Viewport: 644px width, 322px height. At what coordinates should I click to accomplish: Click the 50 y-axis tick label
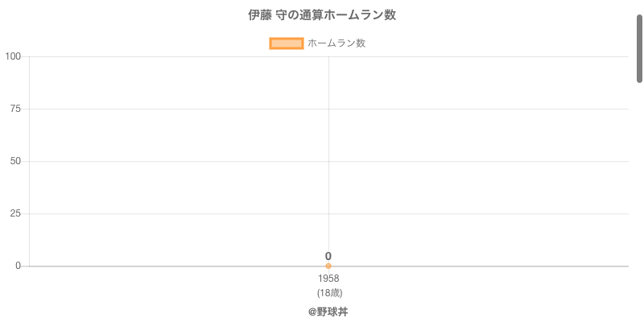[15, 161]
